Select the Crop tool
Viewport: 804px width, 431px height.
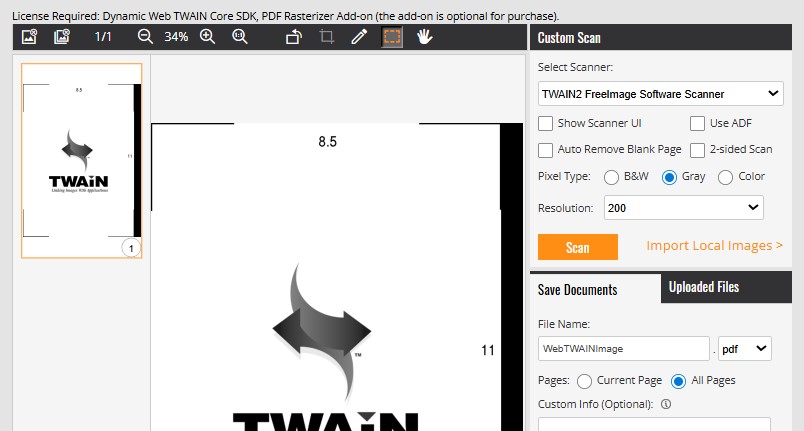(327, 37)
